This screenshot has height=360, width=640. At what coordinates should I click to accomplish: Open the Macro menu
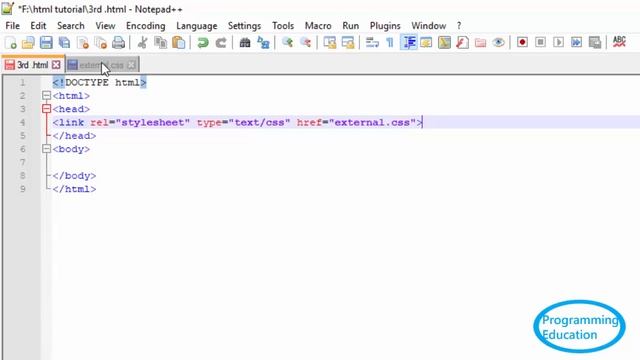tap(318, 26)
